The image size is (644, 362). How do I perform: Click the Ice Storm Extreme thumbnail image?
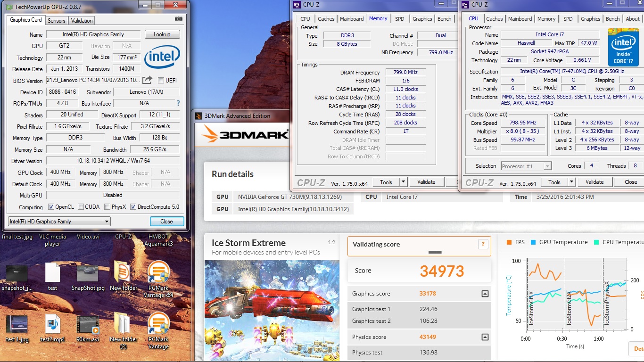(x=272, y=311)
